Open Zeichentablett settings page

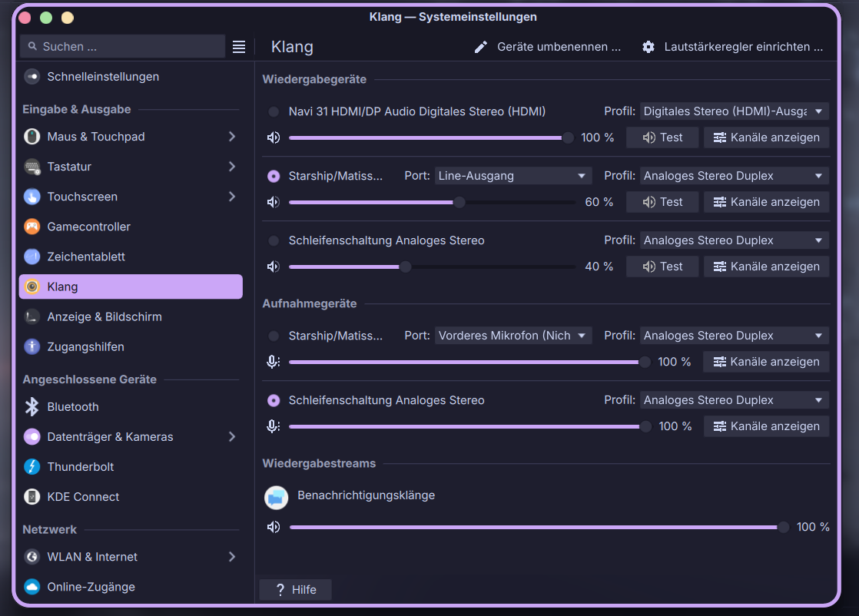(131, 257)
